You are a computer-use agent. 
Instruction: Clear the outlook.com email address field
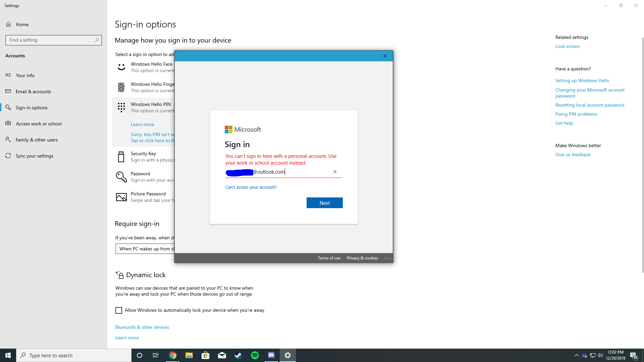point(334,172)
